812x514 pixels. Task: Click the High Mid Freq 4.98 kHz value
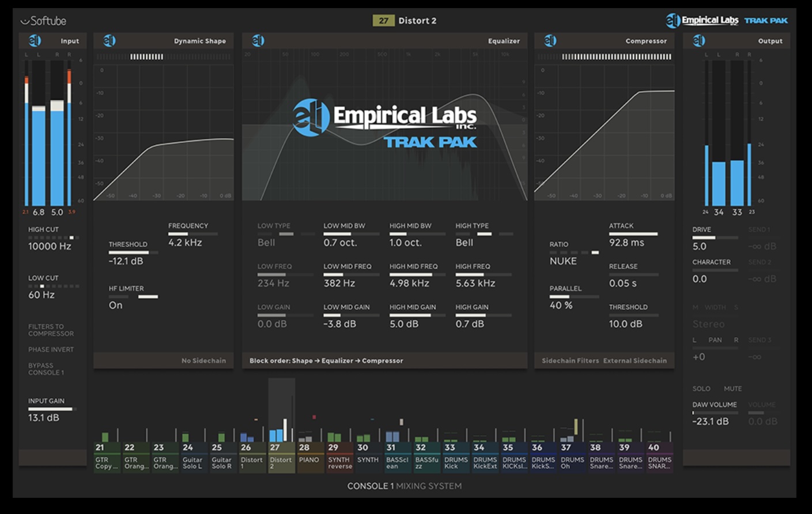(x=409, y=283)
